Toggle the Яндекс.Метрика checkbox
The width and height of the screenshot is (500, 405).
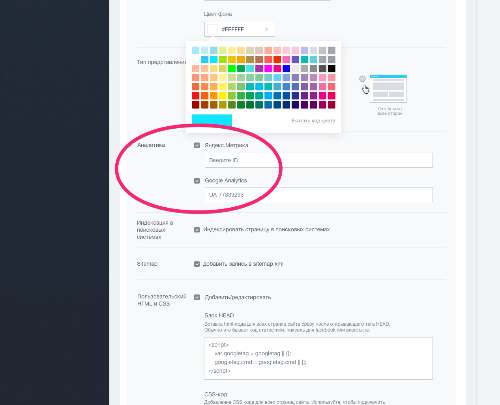click(x=197, y=145)
